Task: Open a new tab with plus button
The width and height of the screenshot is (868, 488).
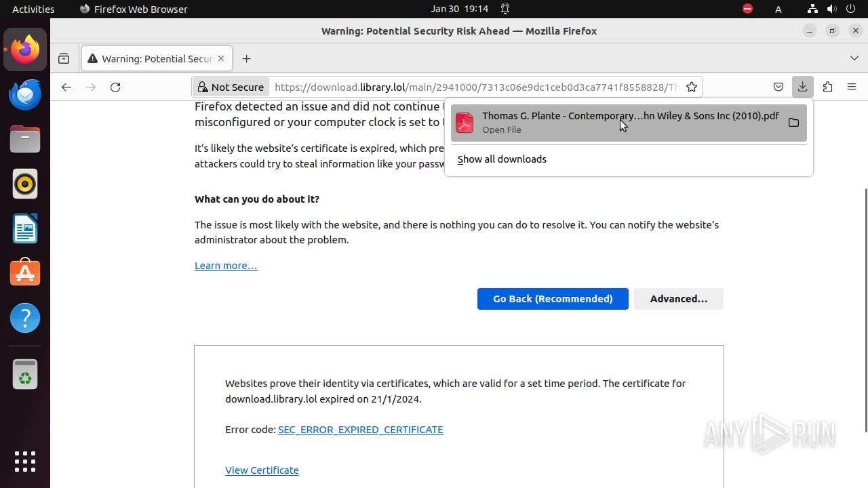Action: pos(246,58)
